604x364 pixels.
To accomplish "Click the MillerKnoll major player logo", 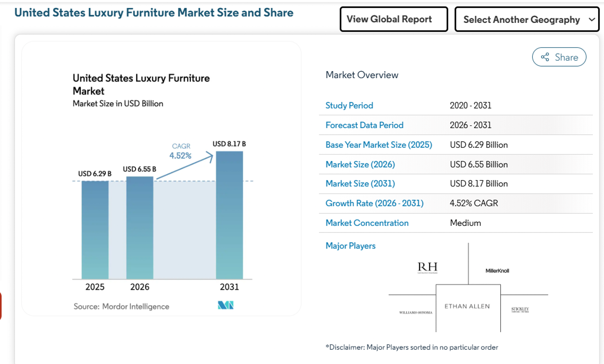I will click(497, 270).
